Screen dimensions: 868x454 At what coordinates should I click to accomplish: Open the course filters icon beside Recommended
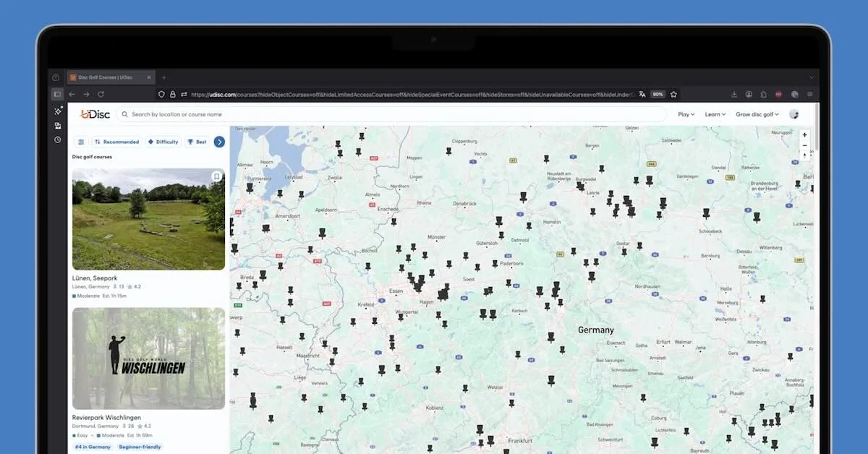point(80,142)
